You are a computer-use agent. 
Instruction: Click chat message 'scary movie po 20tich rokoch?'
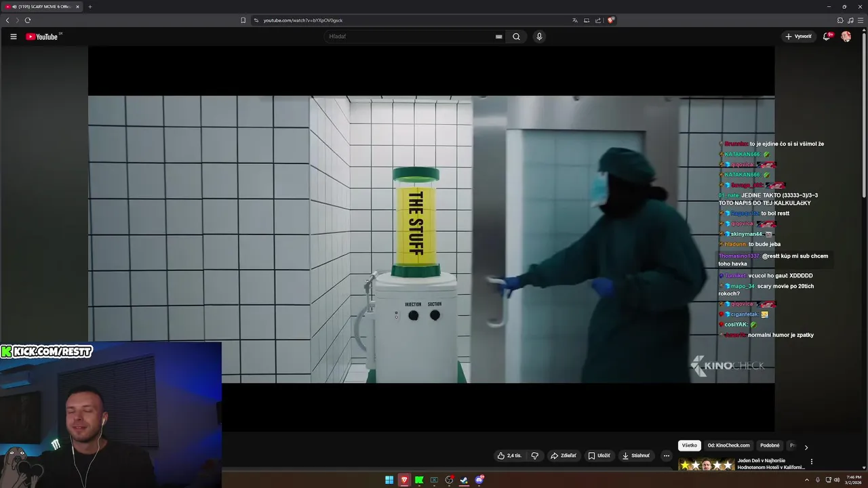coord(766,289)
